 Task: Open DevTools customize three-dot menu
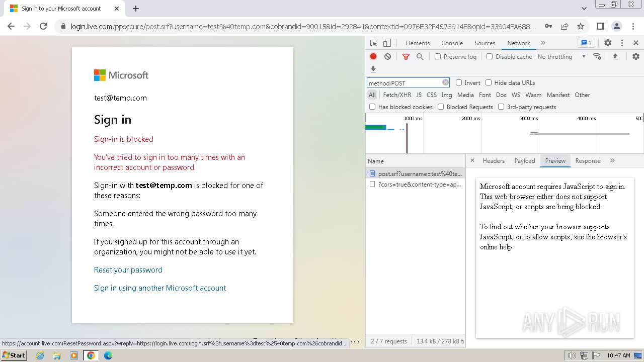pyautogui.click(x=622, y=43)
